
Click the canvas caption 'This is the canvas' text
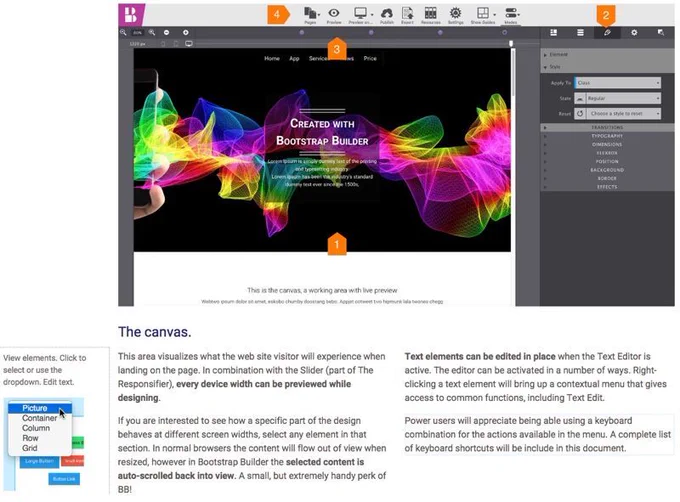[x=322, y=290]
